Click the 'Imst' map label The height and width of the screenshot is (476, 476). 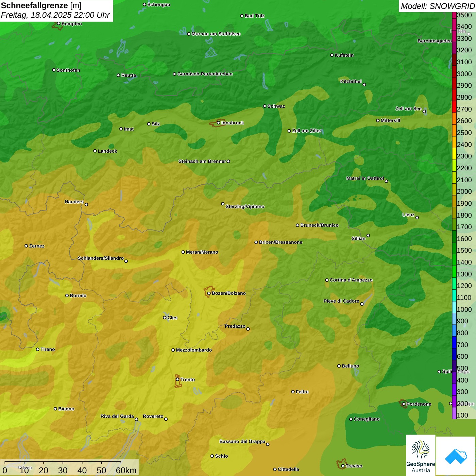pyautogui.click(x=129, y=129)
